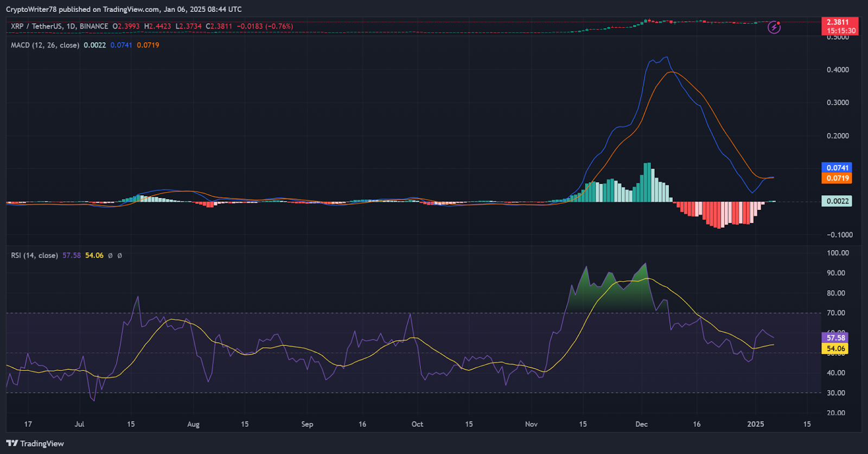This screenshot has height=454, width=868.
Task: Click the 2025 label on time axis
Action: 755,424
